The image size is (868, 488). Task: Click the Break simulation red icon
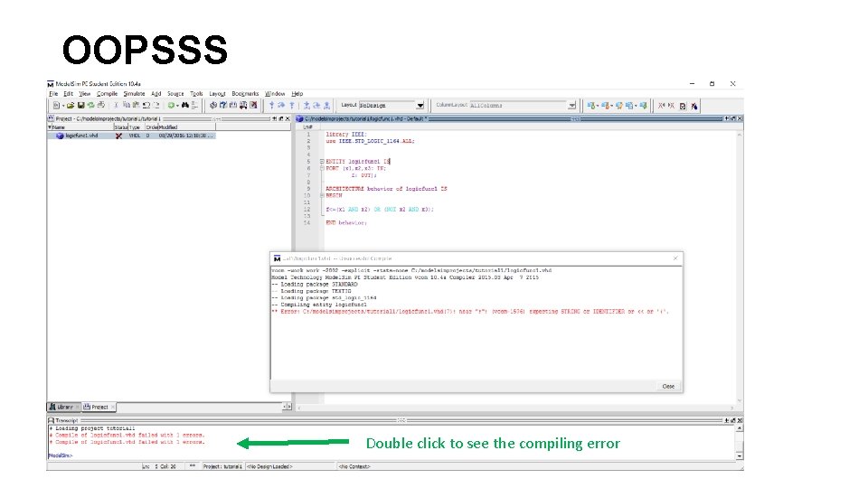(x=253, y=105)
